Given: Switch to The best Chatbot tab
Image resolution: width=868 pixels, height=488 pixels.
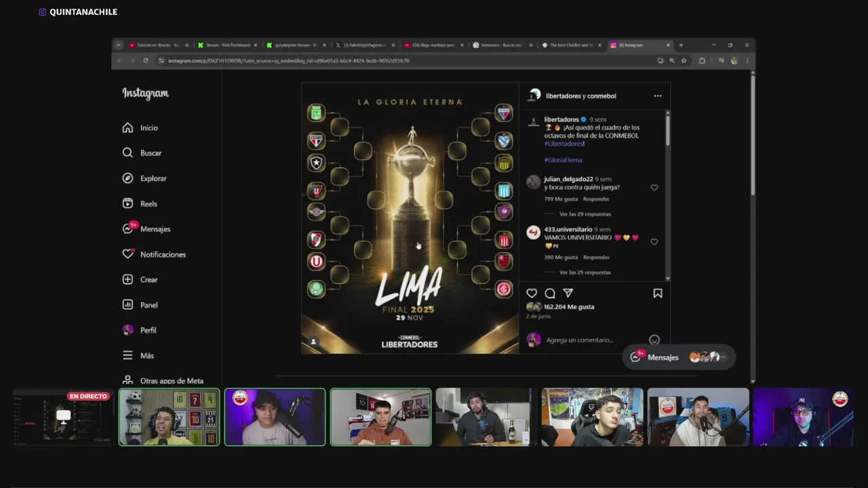Looking at the screenshot, I should (x=571, y=45).
